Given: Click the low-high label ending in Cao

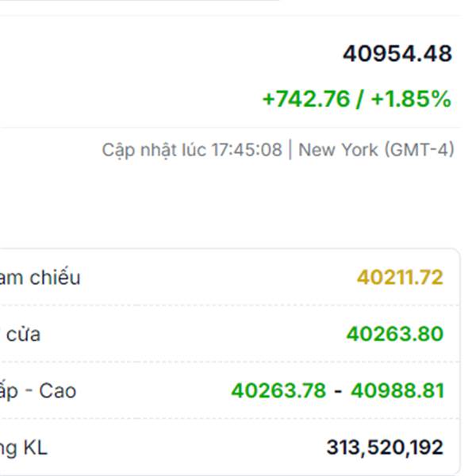Looking at the screenshot, I should (x=38, y=390).
